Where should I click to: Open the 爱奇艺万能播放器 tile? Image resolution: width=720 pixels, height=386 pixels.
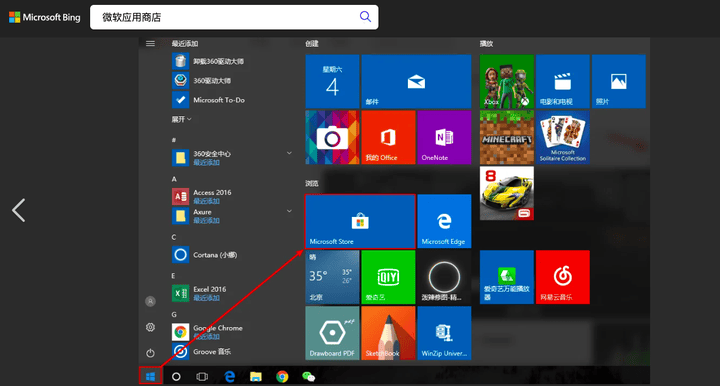(x=507, y=277)
